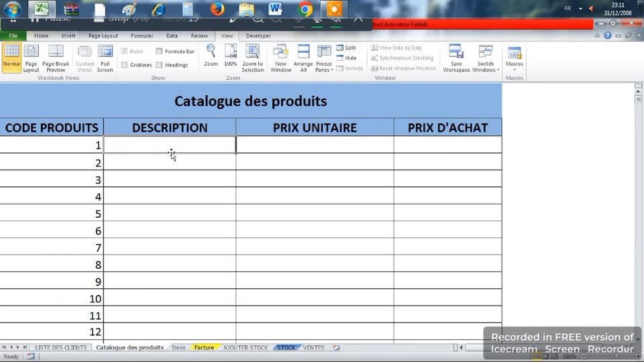Screen dimensions: 644x362
Task: Go to last sheet tab arrow
Action: [25, 347]
